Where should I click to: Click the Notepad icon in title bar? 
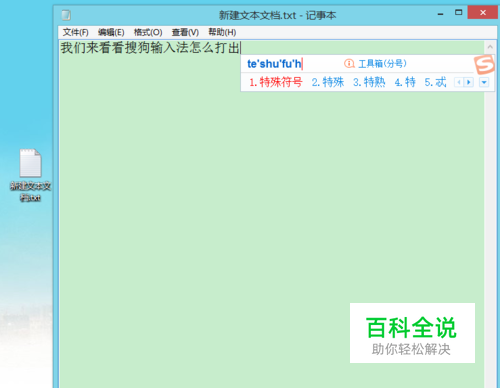(x=66, y=15)
